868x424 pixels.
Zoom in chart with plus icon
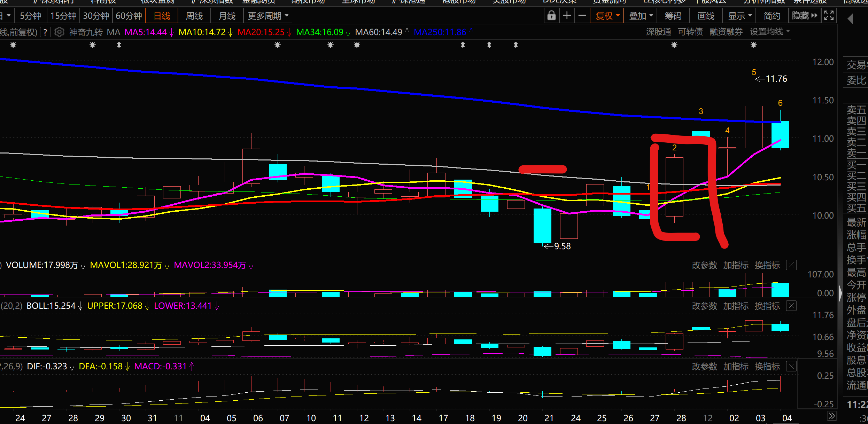[x=567, y=16]
